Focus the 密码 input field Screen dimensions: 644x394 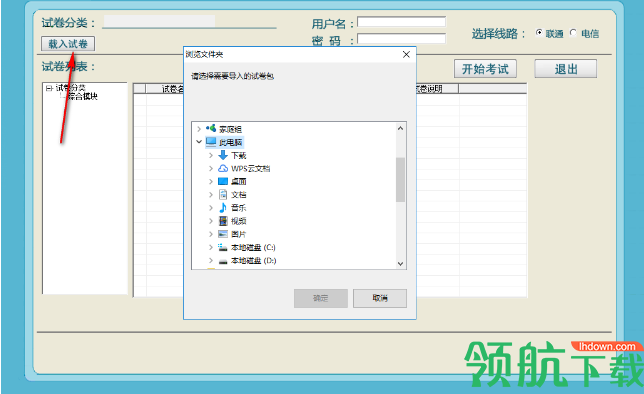click(x=401, y=39)
